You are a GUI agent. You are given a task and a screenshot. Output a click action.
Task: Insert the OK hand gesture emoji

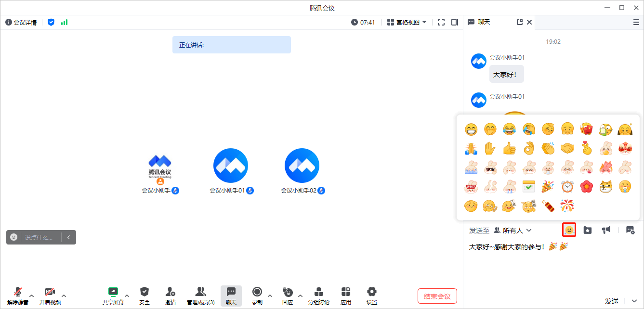(528, 148)
